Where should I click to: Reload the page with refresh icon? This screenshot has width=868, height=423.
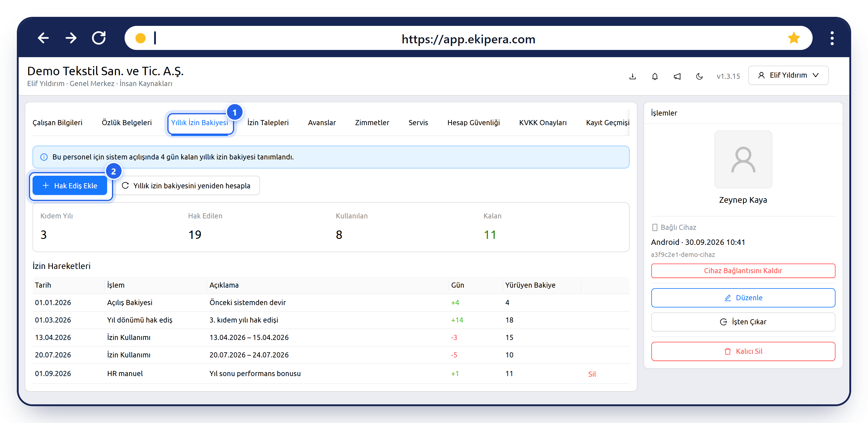coord(99,38)
